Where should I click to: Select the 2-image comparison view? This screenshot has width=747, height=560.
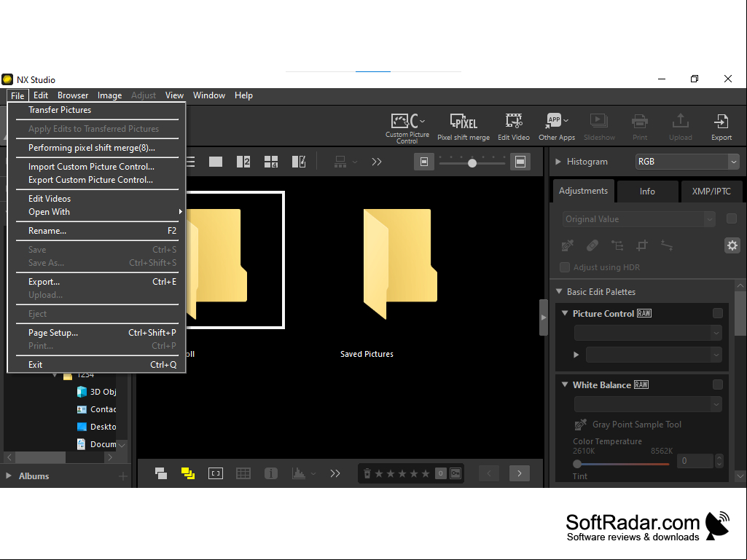tap(243, 162)
